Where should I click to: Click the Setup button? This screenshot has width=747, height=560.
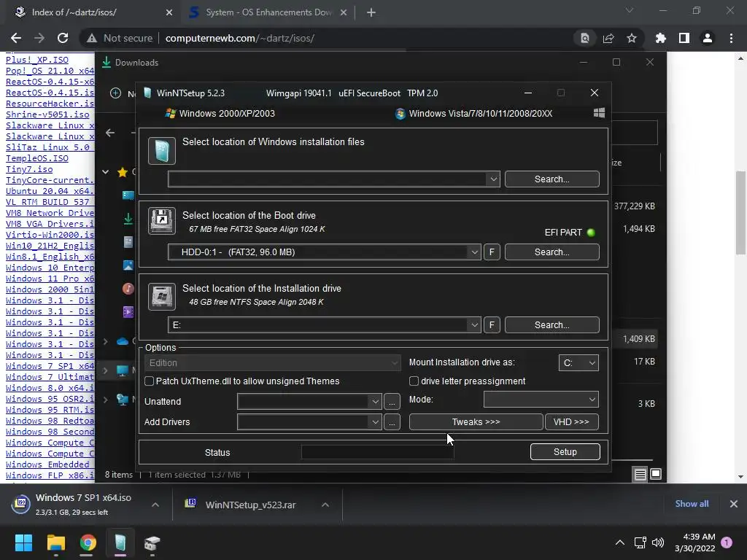tap(565, 452)
